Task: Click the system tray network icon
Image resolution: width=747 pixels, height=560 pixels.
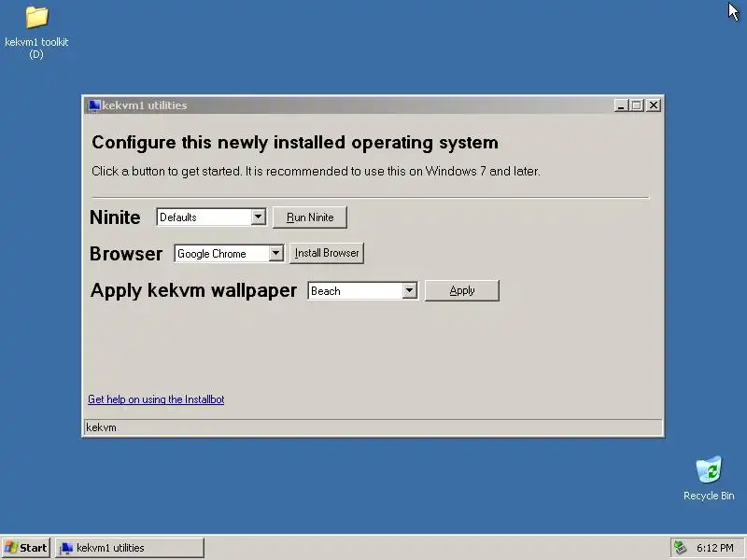Action: coord(680,548)
